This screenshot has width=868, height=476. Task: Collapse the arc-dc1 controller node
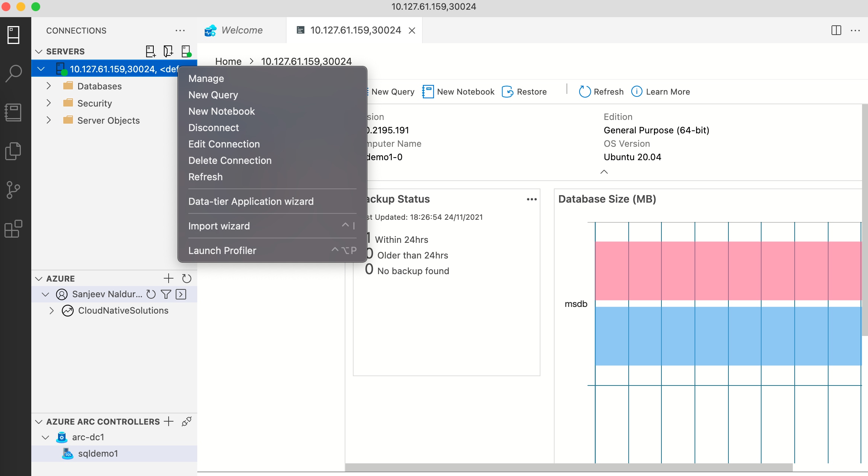coord(45,437)
